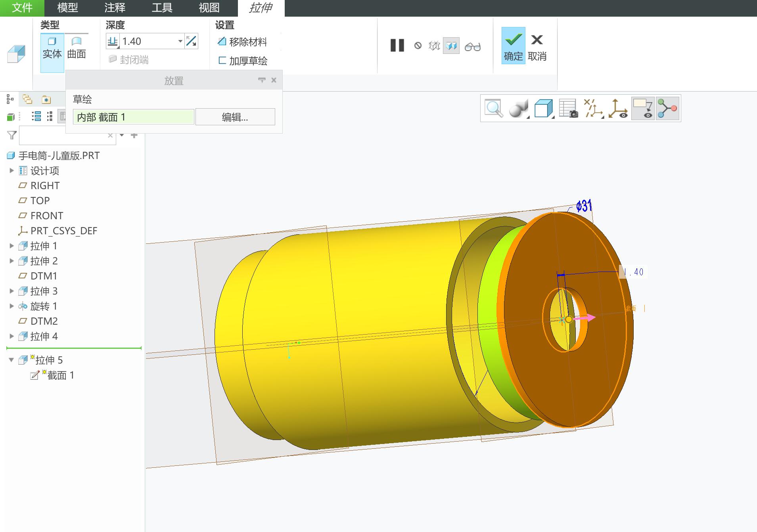Expand the 拉伸 3 feature
This screenshot has height=532, width=757.
tap(11, 291)
